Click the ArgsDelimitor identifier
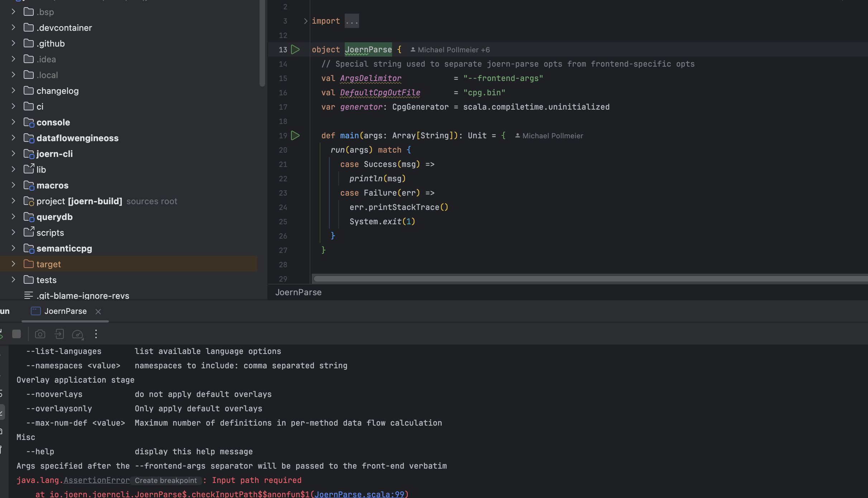The height and width of the screenshot is (498, 868). [371, 78]
